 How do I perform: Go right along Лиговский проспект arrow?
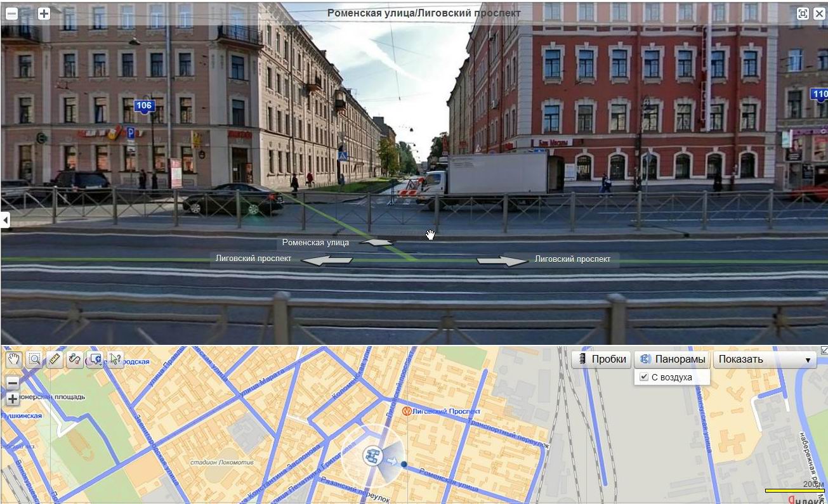pos(503,260)
